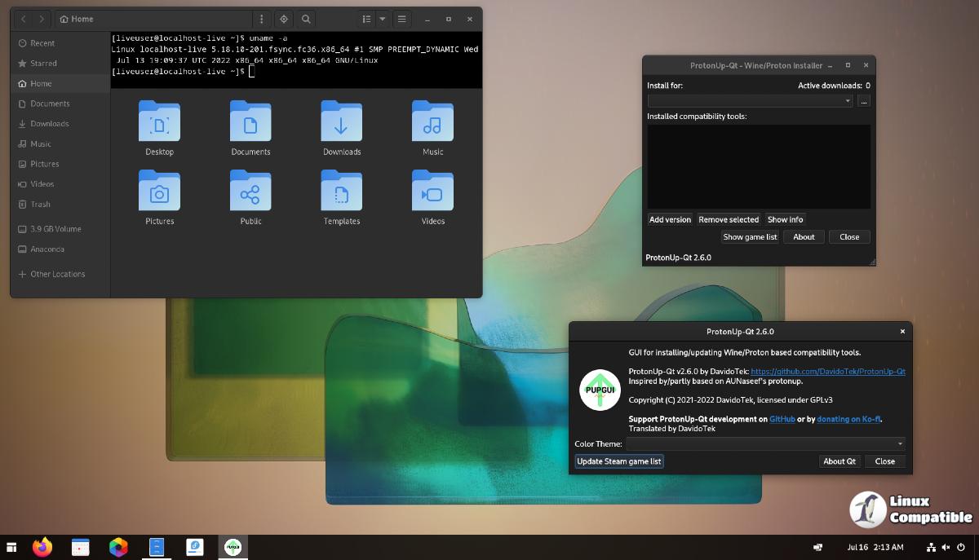Toggle list view in file manager
The width and height of the screenshot is (979, 560).
coord(366,19)
